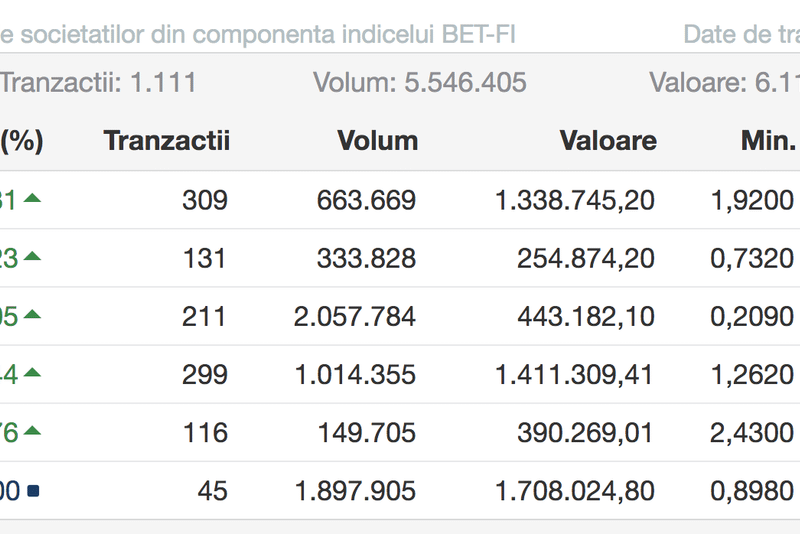Select volume cell 2.057.784
This screenshot has width=800, height=534.
[355, 317]
